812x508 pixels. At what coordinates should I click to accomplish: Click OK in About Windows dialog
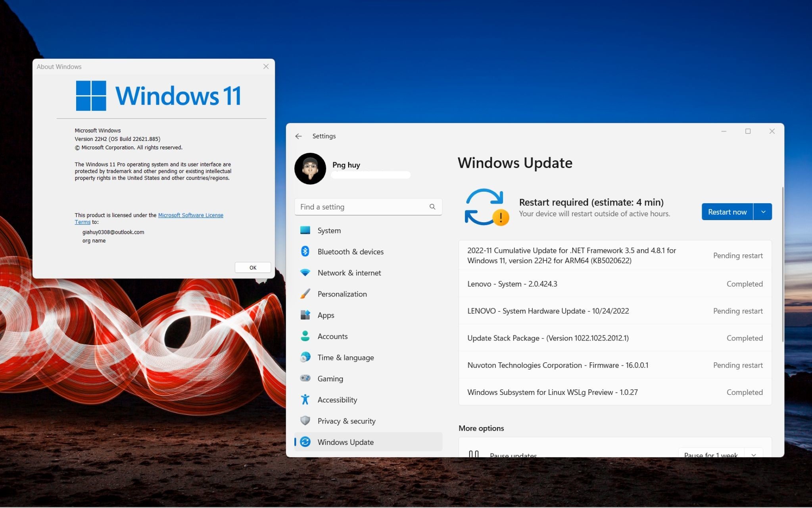pos(253,267)
